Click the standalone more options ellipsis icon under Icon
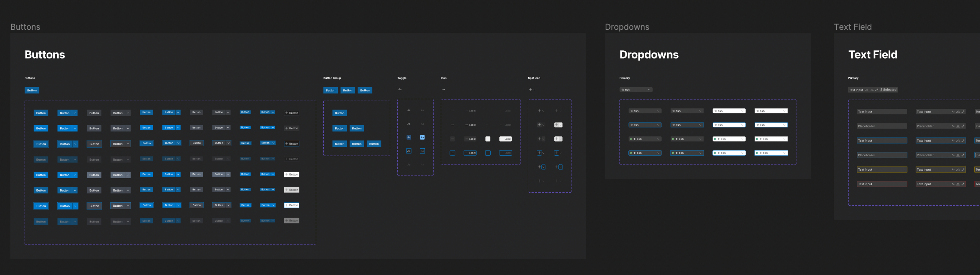Viewport: 980px width, 275px height. click(x=443, y=90)
